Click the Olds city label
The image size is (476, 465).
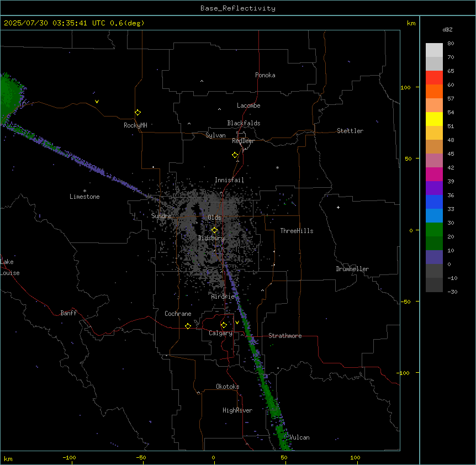tap(214, 218)
